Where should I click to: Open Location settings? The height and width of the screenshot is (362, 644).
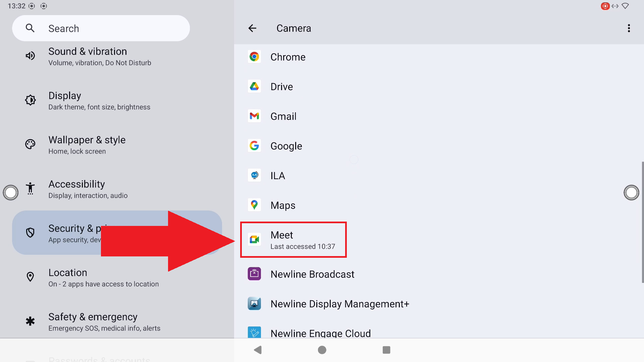pyautogui.click(x=103, y=278)
